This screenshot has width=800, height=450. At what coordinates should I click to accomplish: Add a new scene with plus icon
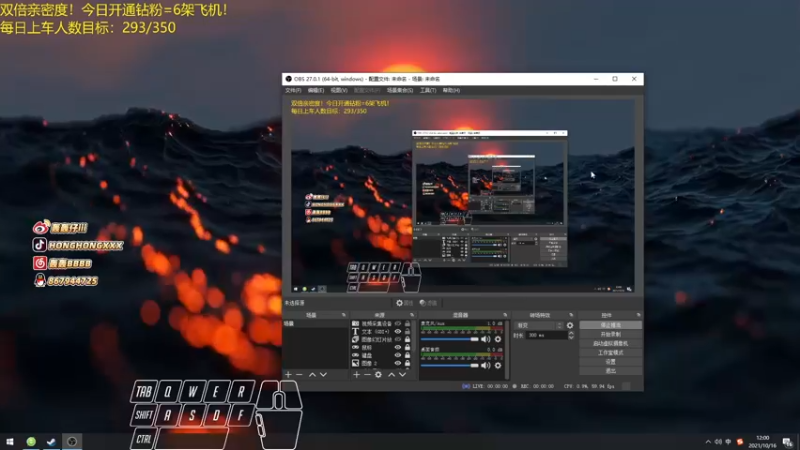coord(288,374)
